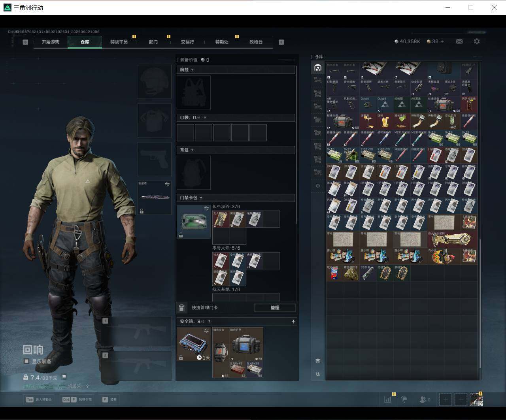Screen dimensions: 506x420
Task: Click the swap arrows on the keycard case
Action: (x=206, y=208)
